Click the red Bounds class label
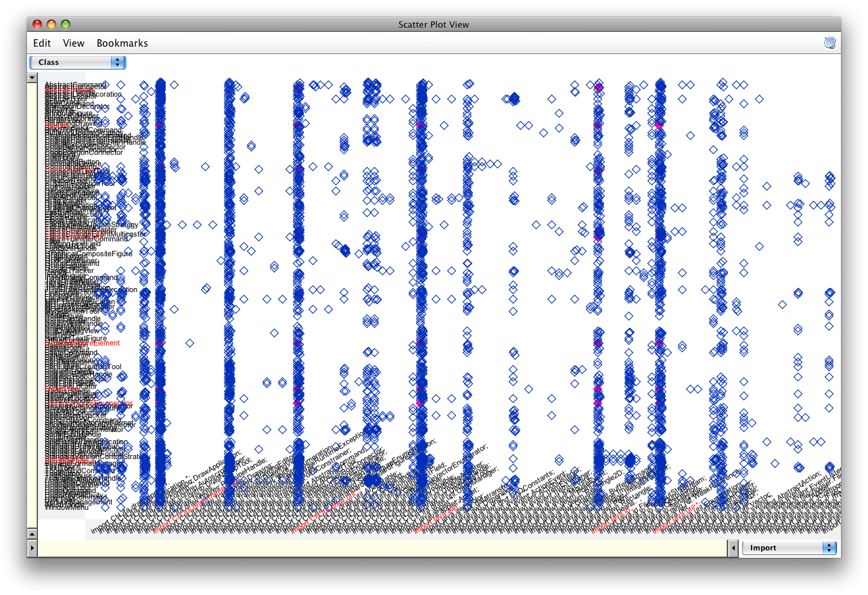 click(55, 125)
